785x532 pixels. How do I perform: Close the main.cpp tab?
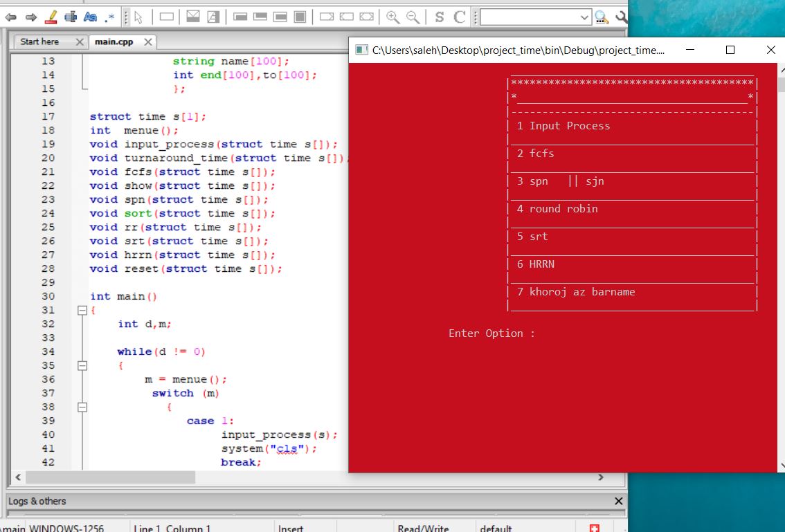147,42
